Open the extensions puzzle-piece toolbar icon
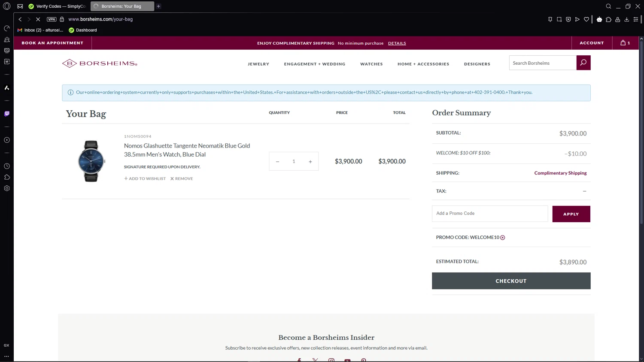The width and height of the screenshot is (644, 362). coord(608,19)
